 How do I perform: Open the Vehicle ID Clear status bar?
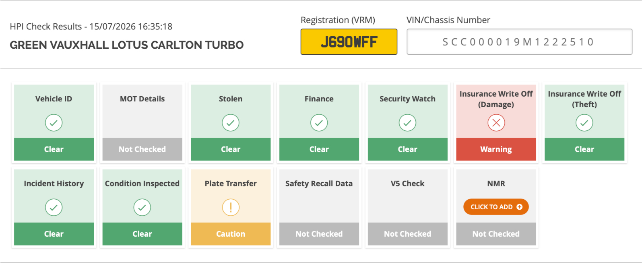pos(54,149)
